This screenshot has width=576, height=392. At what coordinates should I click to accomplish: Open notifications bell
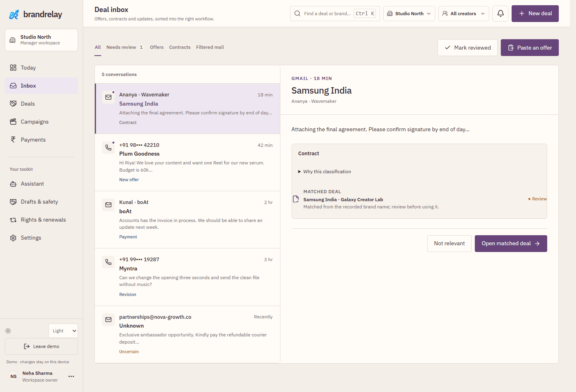500,14
